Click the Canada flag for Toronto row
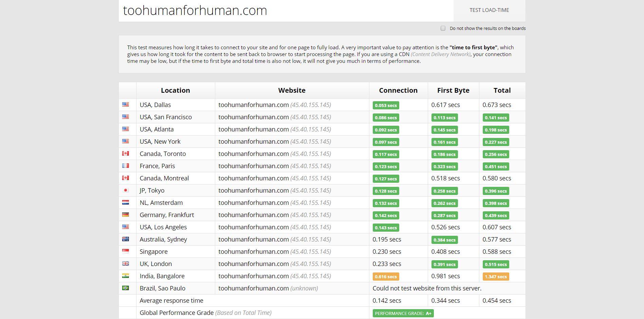The image size is (644, 319). tap(126, 154)
